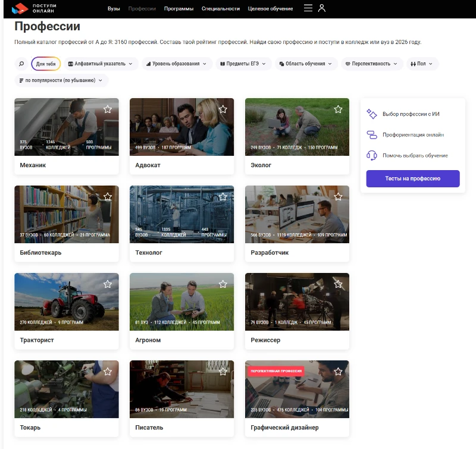The image size is (476, 449).
Task: Add Токарь to favorites via star
Action: (x=108, y=372)
